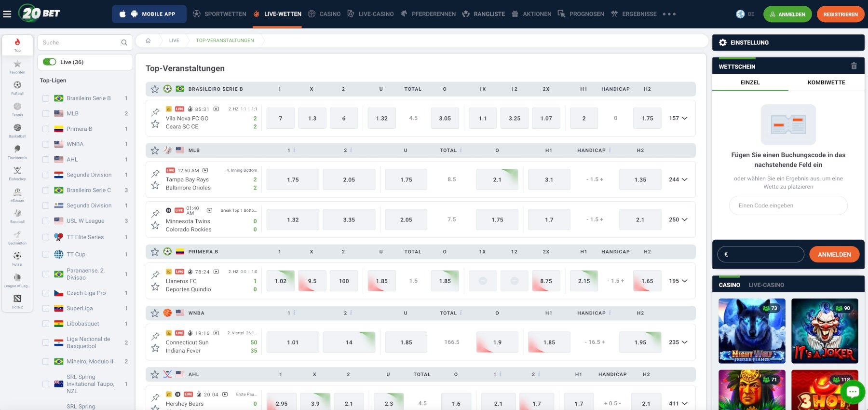Switch to Kombiwette tab

coord(826,82)
